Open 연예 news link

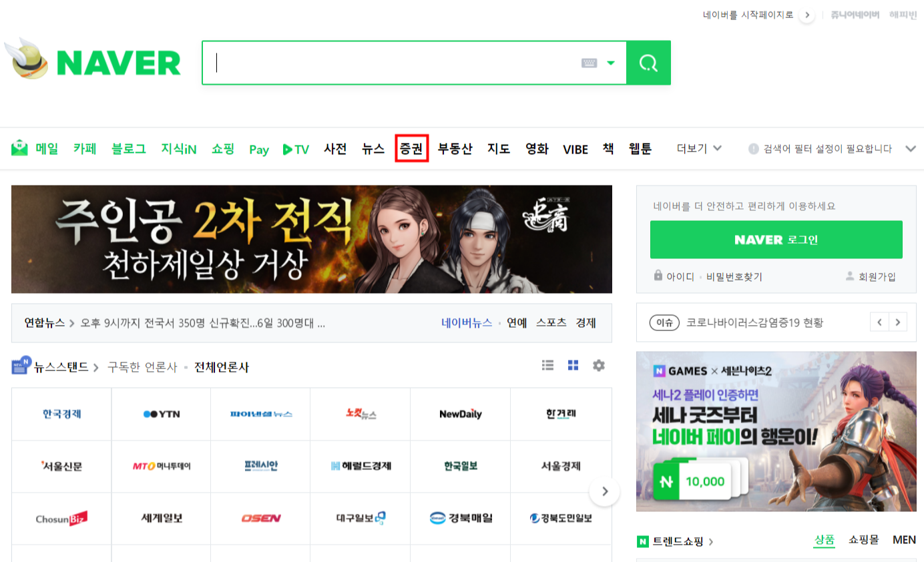517,323
